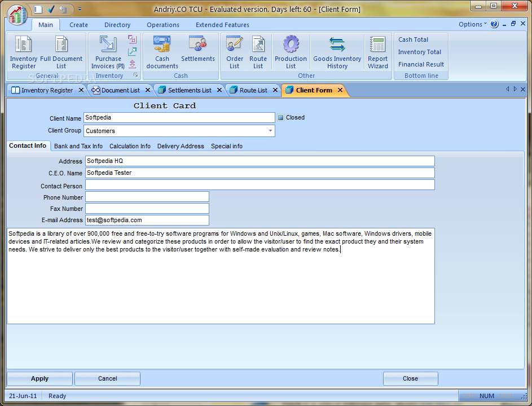
Task: Open Goods Inventory History from ribbon
Action: point(337,52)
